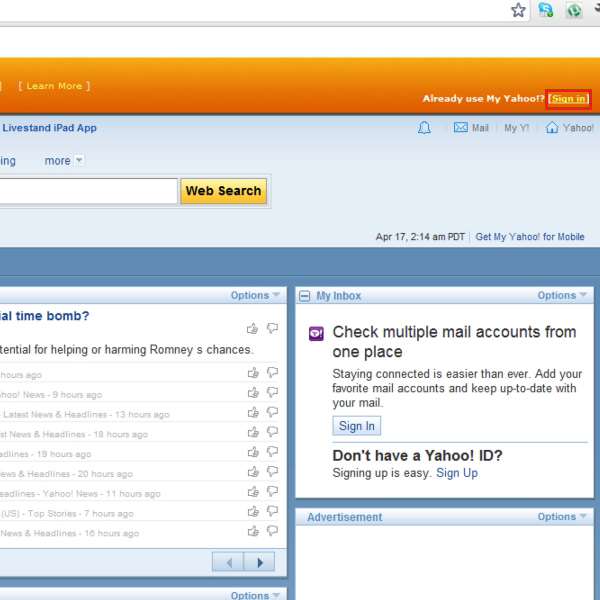Viewport: 600px width, 600px height.
Task: Open 'Yahoo! News - 11 hours ago' story
Action: [x=101, y=494]
